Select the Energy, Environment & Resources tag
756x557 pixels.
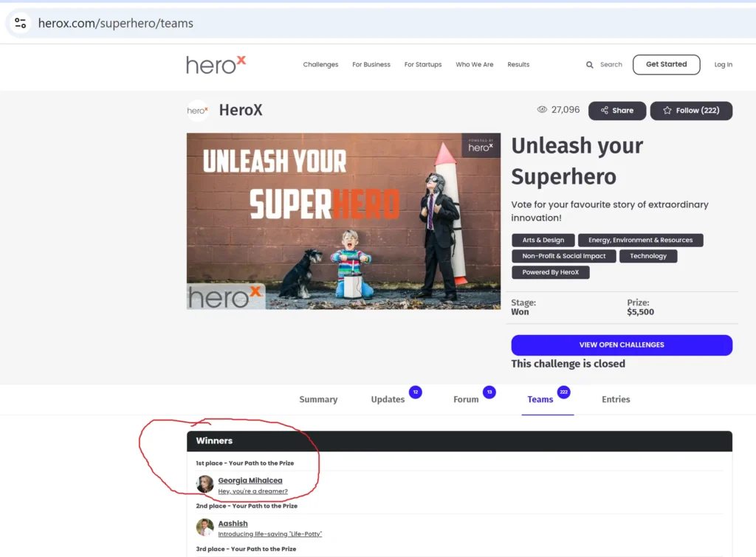[x=640, y=240]
